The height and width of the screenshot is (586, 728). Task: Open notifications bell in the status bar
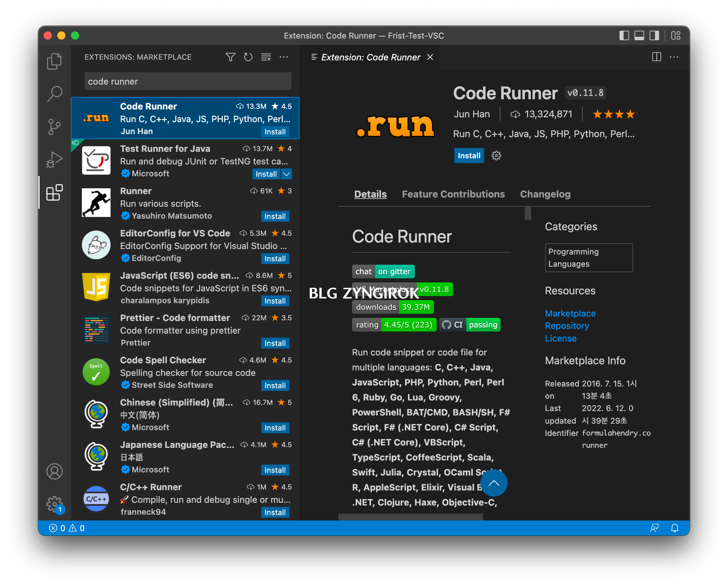(x=675, y=528)
